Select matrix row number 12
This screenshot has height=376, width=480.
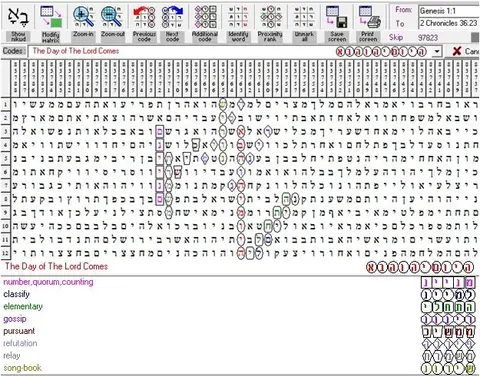[x=5, y=253]
